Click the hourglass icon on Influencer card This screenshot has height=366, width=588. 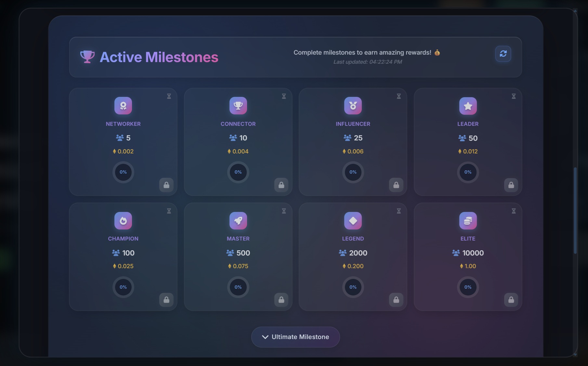coord(399,96)
